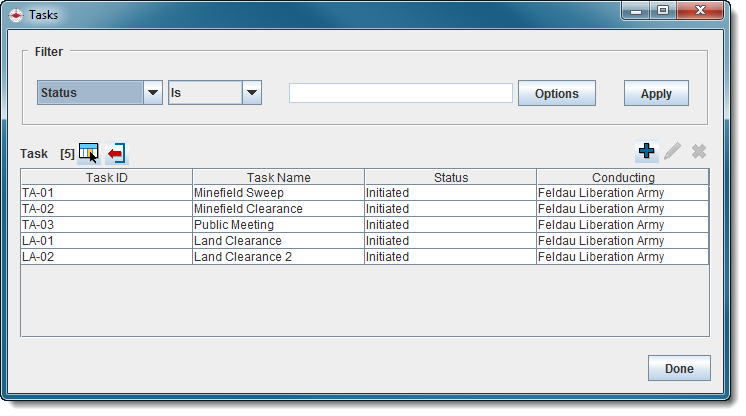The height and width of the screenshot is (416, 746).
Task: Select the Minefield Clearance task row
Action: pyautogui.click(x=278, y=209)
